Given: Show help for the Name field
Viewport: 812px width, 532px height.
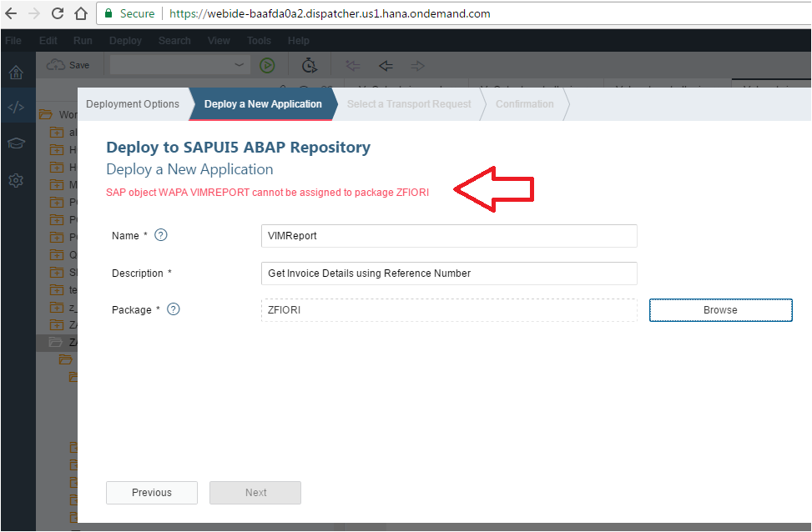Looking at the screenshot, I should tap(161, 235).
